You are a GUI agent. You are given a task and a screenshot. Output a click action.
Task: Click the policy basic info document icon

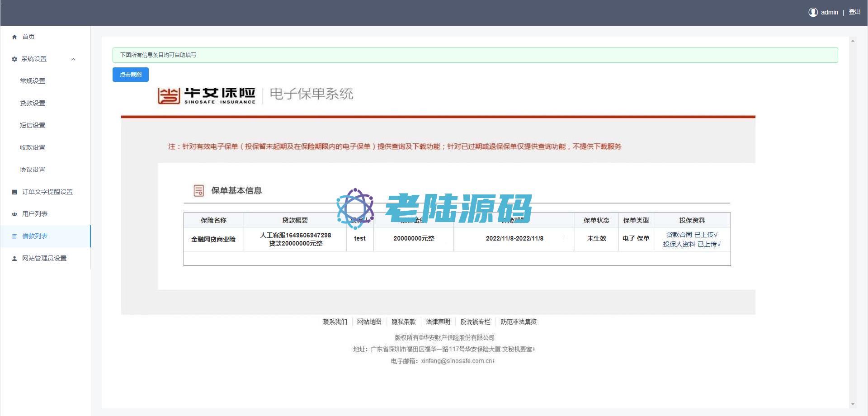(198, 191)
